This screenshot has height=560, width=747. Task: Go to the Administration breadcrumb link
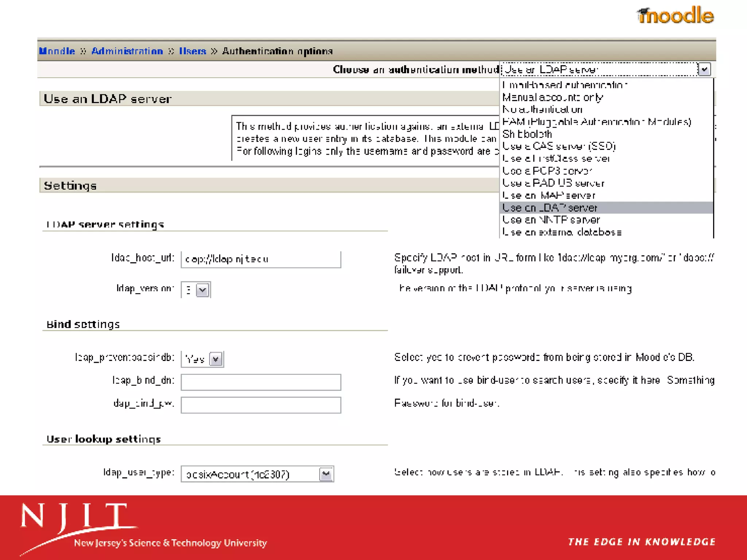tap(127, 51)
